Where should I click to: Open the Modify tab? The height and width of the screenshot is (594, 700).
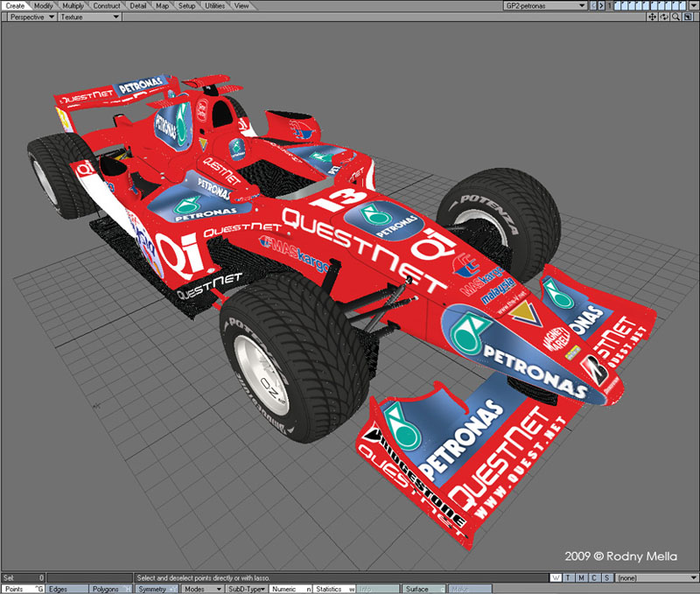pyautogui.click(x=44, y=5)
